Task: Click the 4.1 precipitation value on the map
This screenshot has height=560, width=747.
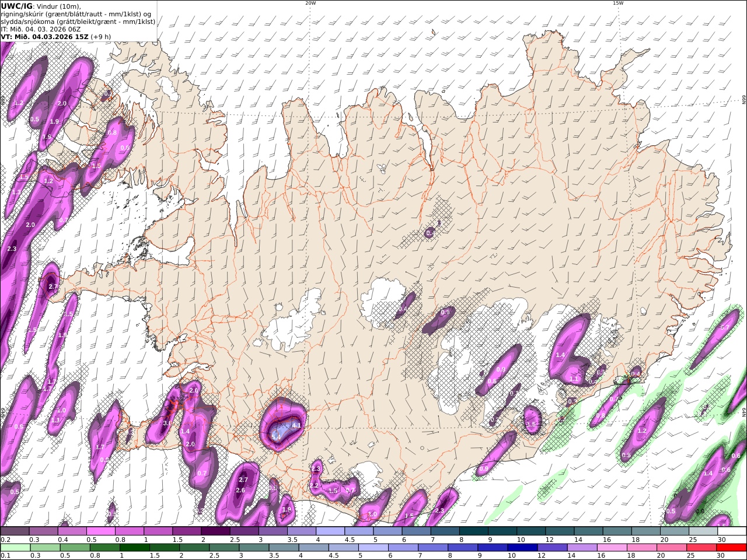Action: coord(296,426)
